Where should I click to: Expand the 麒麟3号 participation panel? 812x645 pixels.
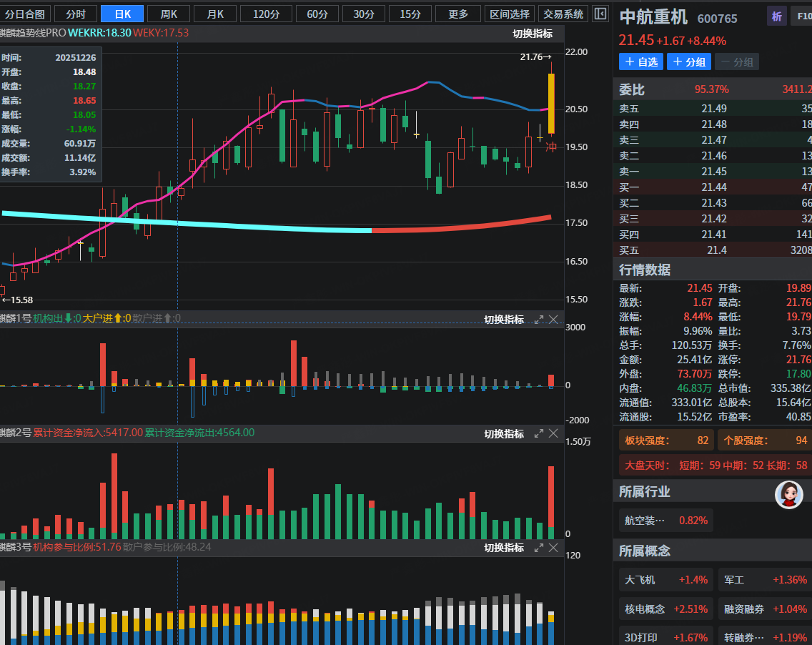click(x=539, y=548)
